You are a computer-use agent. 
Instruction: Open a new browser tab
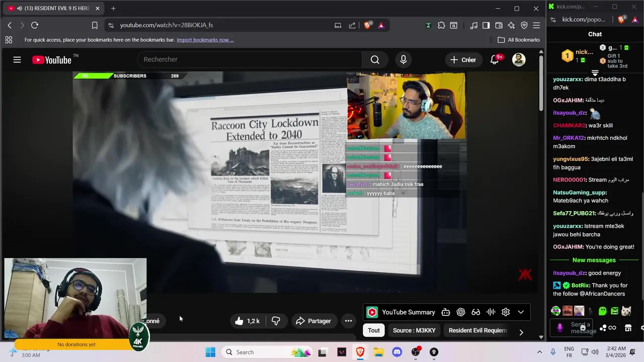(113, 8)
